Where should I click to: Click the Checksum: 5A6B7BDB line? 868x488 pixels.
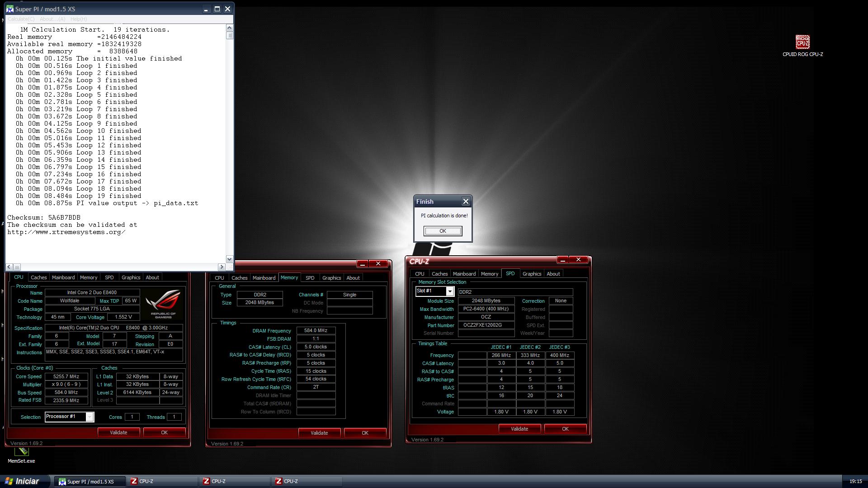pos(44,217)
